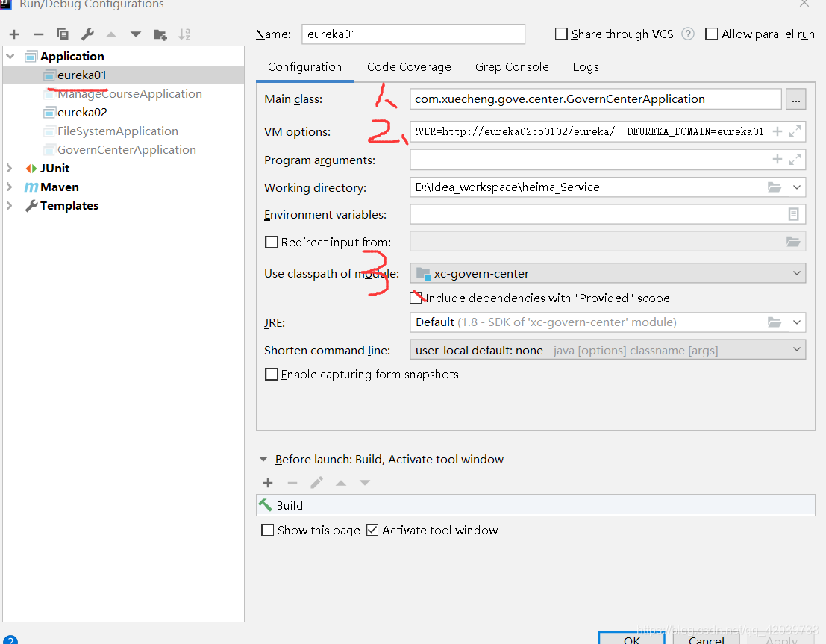Screen dimensions: 826x644
Task: Open JRE dropdown arrow
Action: click(796, 322)
